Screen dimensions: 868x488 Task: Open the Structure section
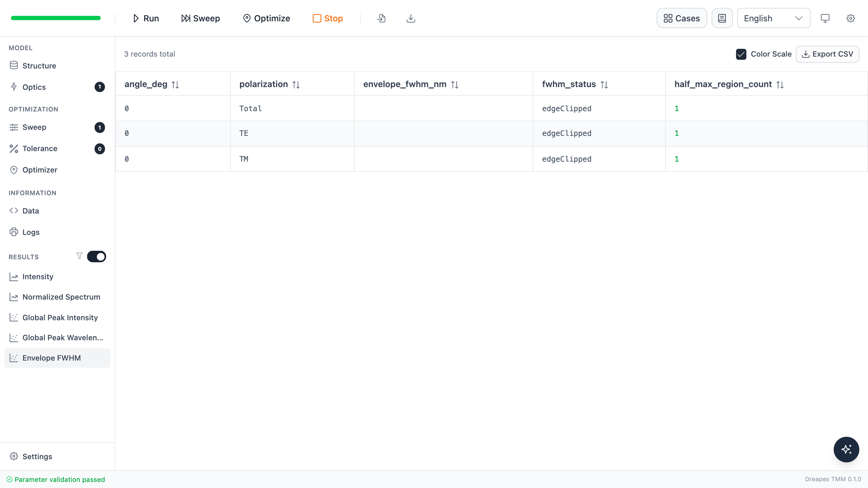click(57, 66)
